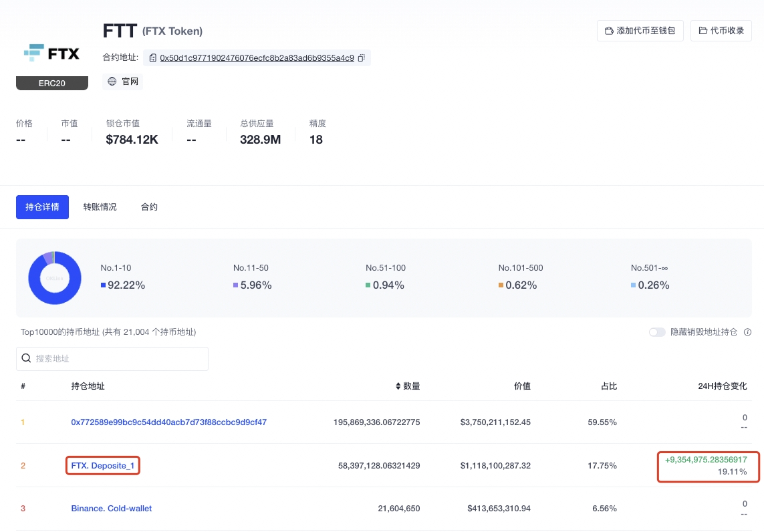Click the holdings distribution donut chart
764x532 pixels.
pyautogui.click(x=55, y=278)
